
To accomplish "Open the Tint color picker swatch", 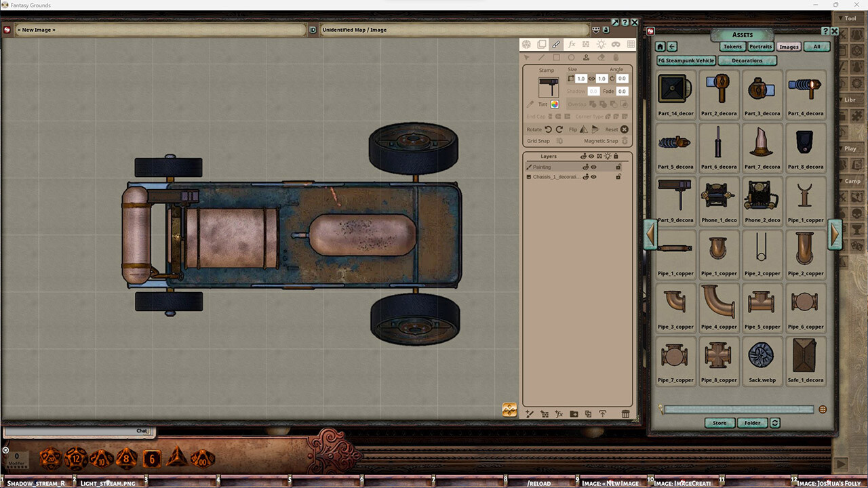I will 555,104.
